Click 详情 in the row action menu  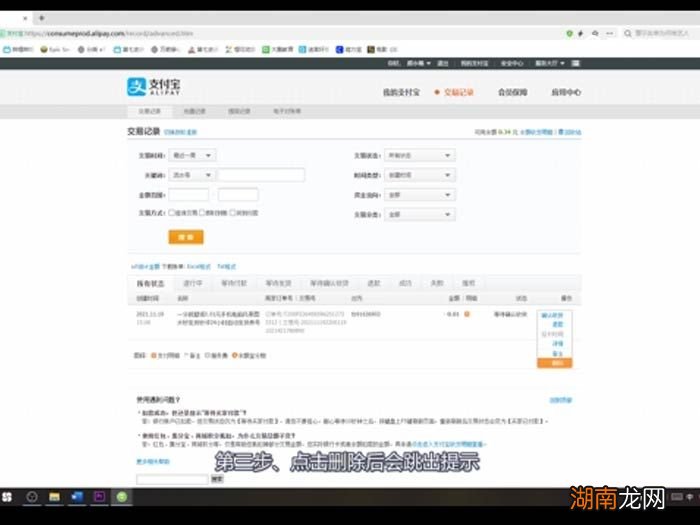(558, 344)
